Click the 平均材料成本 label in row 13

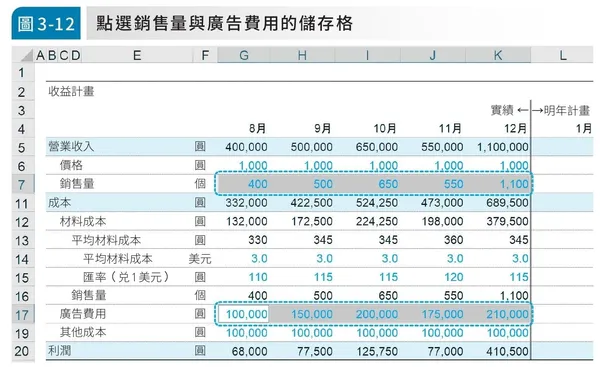pos(106,240)
